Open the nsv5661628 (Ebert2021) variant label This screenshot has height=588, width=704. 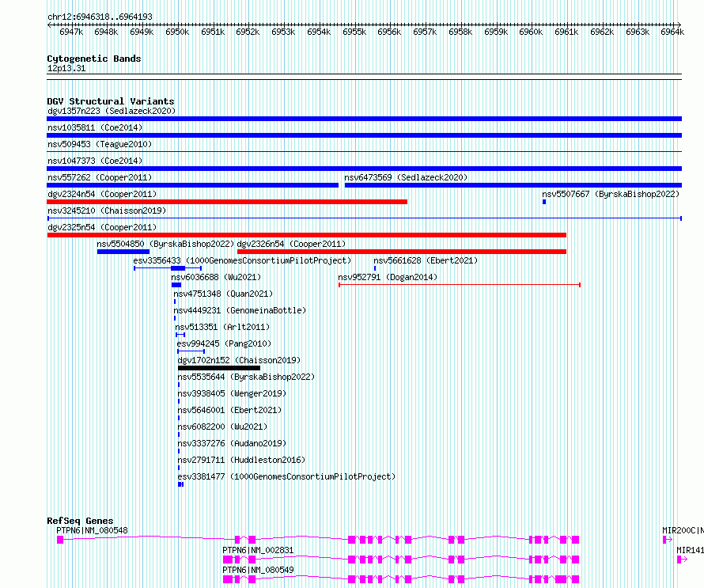pyautogui.click(x=426, y=260)
